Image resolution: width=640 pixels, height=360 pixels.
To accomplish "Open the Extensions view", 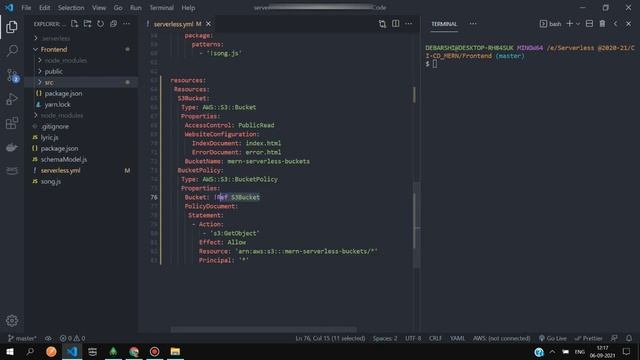I will tap(12, 123).
